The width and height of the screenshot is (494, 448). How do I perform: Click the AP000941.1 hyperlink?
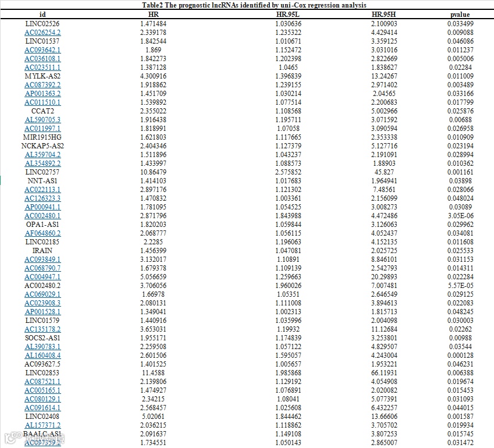[42, 207]
